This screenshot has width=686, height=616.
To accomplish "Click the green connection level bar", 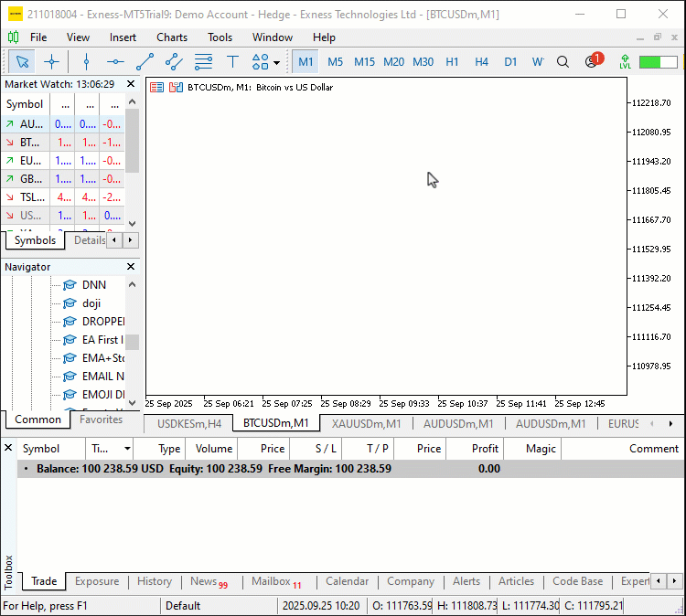I will tap(658, 61).
